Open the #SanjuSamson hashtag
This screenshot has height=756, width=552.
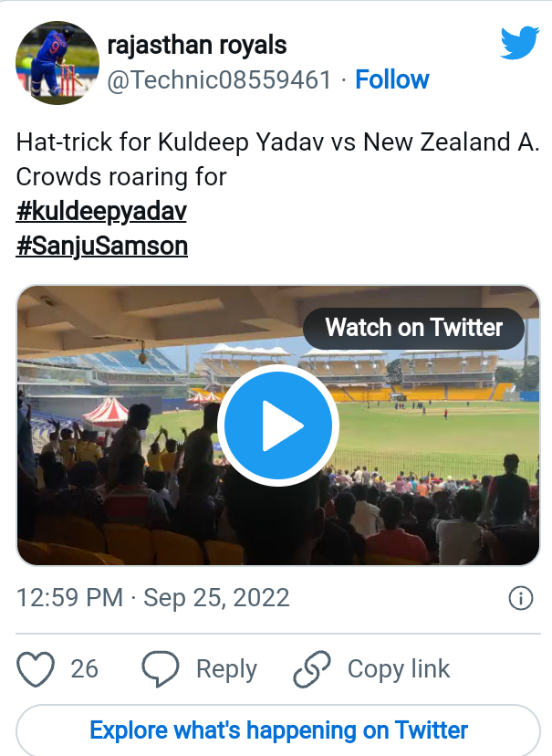point(102,247)
